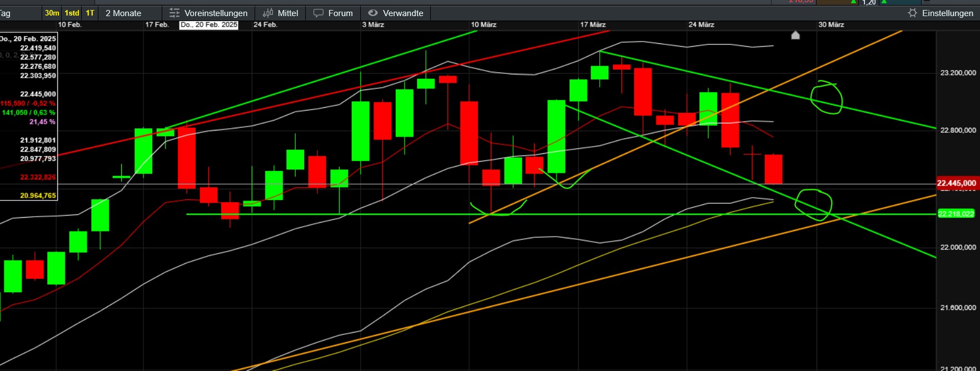Click the 21.912,801 indicator value
The image size is (980, 371).
point(38,141)
